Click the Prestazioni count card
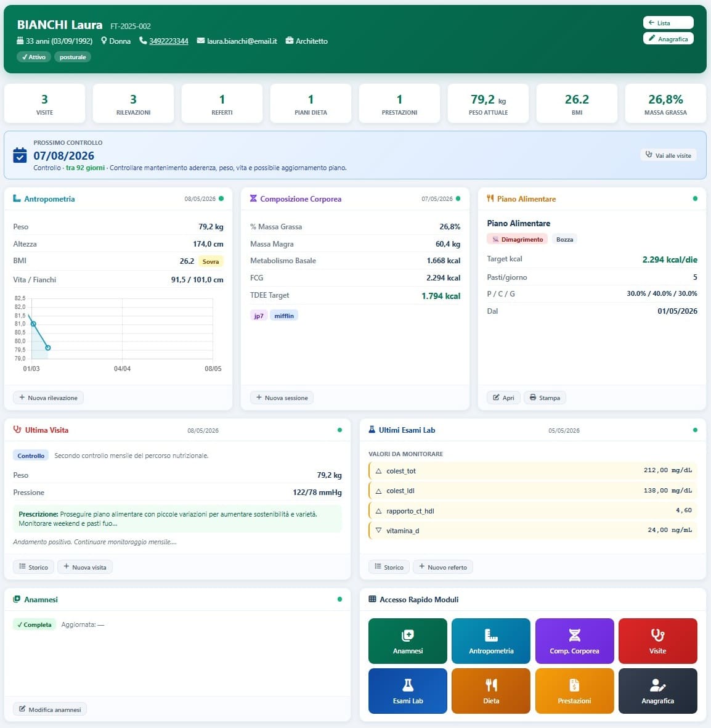The width and height of the screenshot is (711, 728). pos(399,104)
